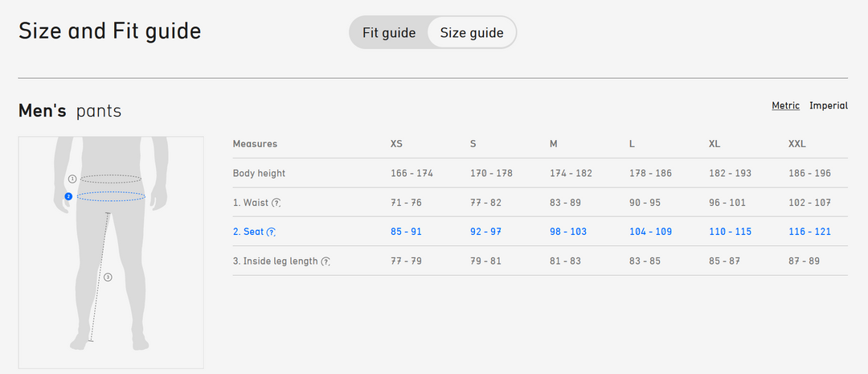Click the XS size column header
This screenshot has height=374, width=868.
396,144
